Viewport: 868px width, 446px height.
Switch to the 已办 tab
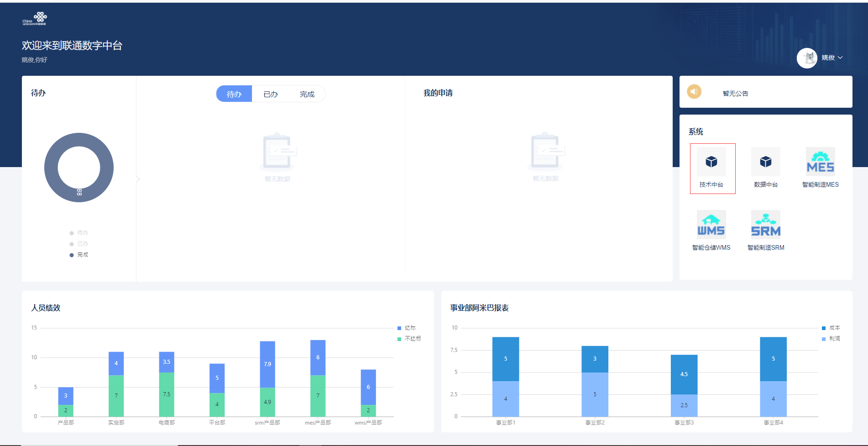pos(271,94)
